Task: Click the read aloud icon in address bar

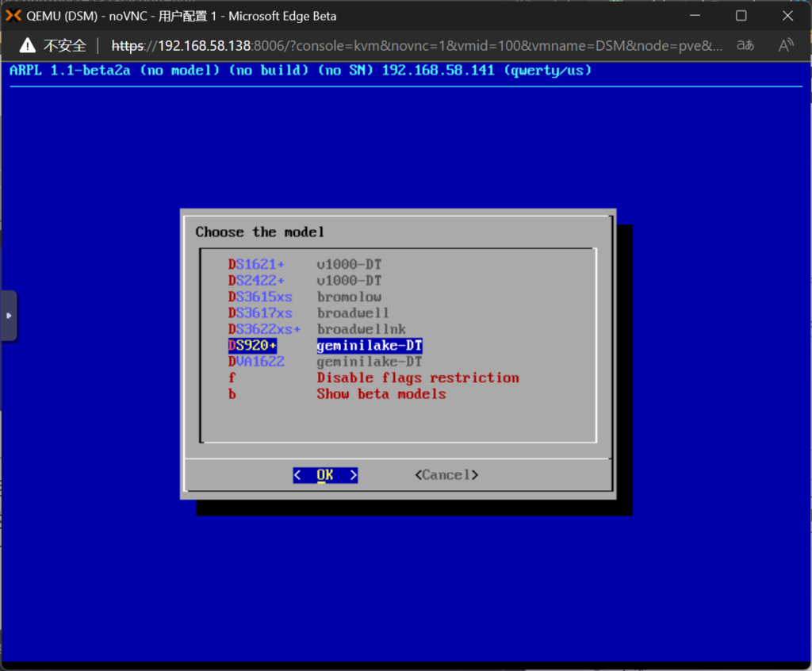Action: tap(786, 45)
